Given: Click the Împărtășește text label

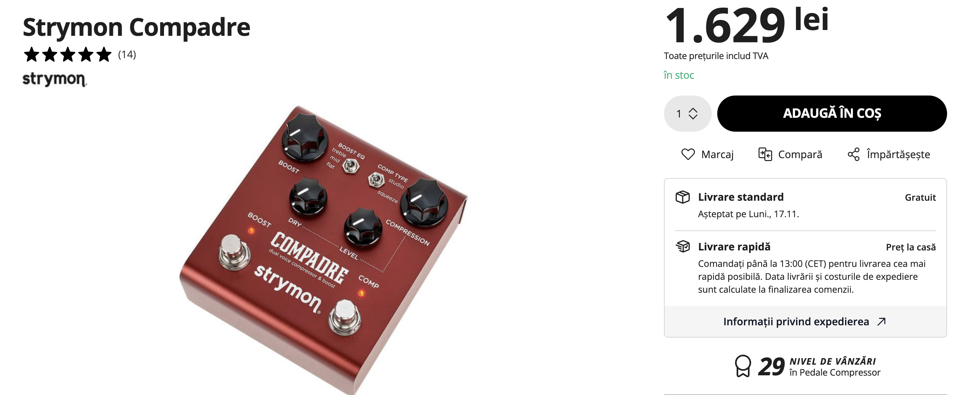Looking at the screenshot, I should 898,154.
